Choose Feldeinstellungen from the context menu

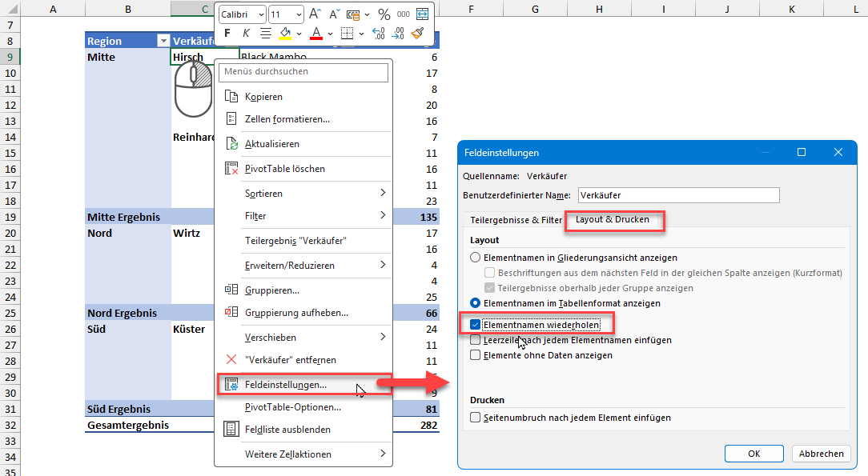(286, 385)
